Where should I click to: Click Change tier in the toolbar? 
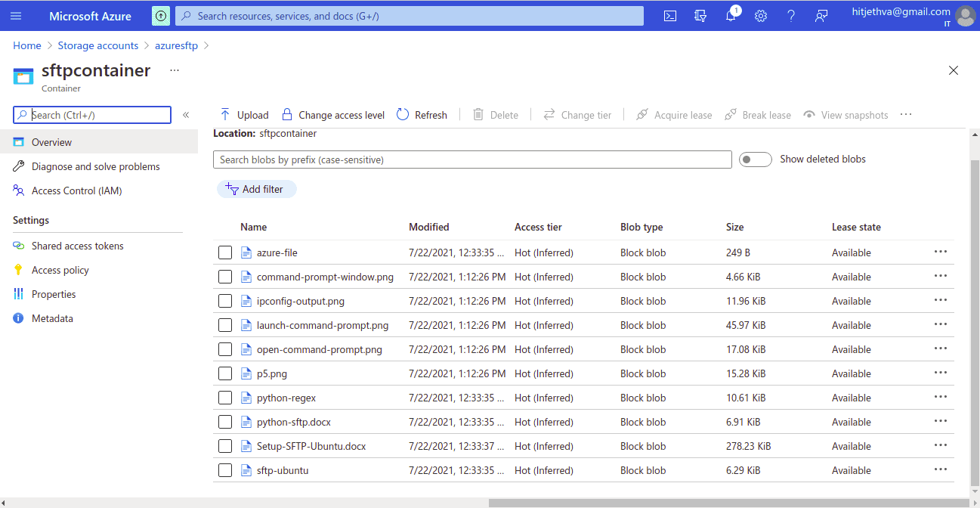[577, 115]
